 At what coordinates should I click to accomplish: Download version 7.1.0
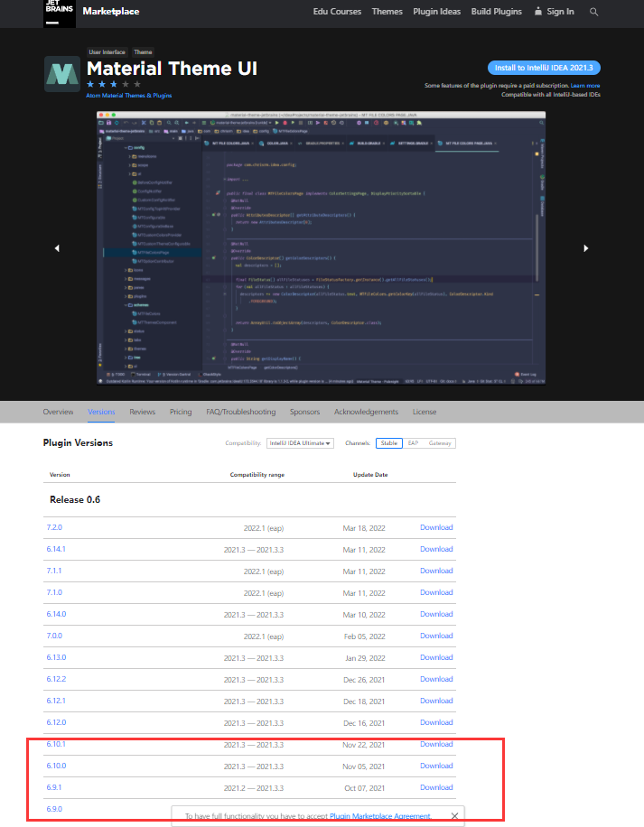point(436,592)
